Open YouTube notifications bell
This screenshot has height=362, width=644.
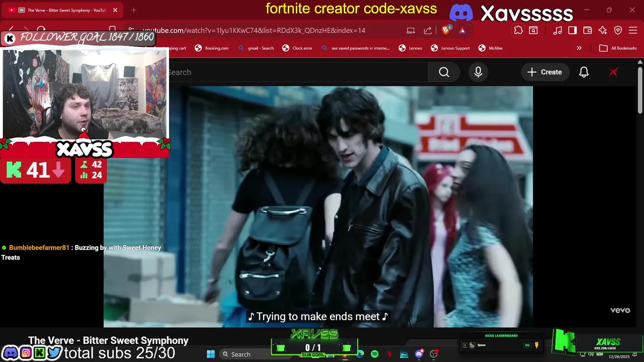(x=584, y=72)
